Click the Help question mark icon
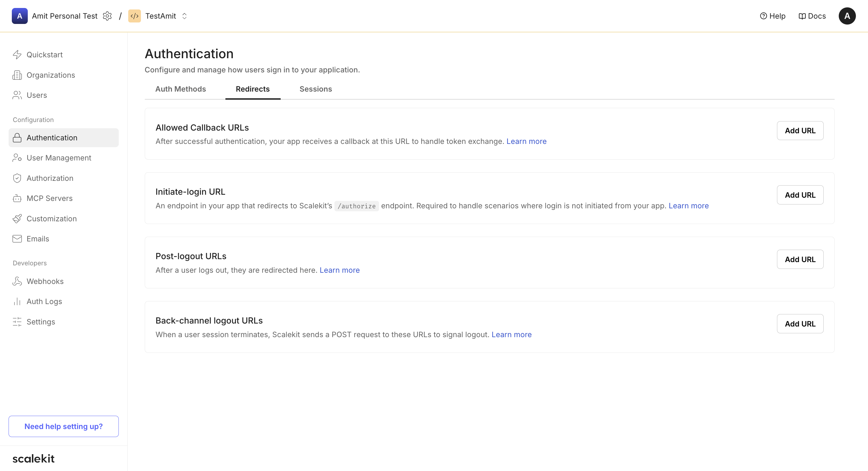Viewport: 868px width, 471px height. click(x=763, y=16)
